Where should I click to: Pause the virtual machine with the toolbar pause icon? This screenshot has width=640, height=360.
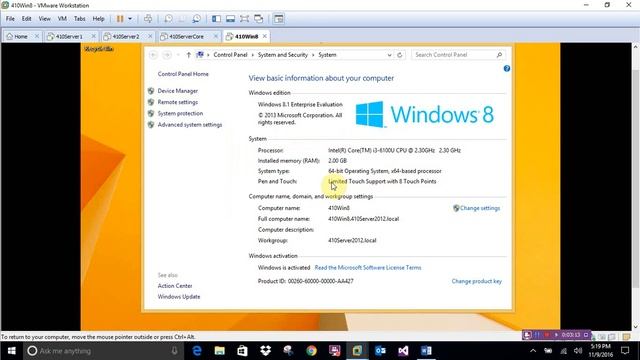pyautogui.click(x=120, y=19)
